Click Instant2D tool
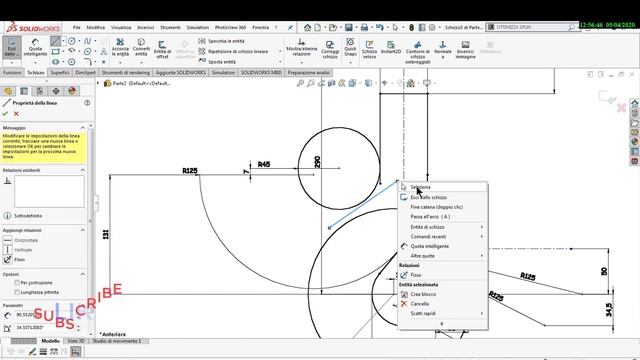 pos(391,47)
